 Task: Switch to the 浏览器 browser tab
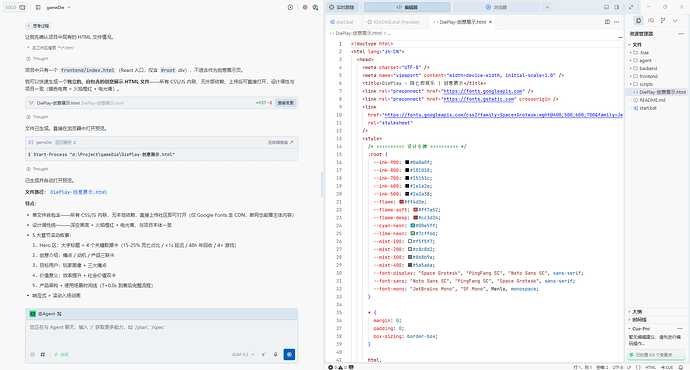[x=496, y=7]
